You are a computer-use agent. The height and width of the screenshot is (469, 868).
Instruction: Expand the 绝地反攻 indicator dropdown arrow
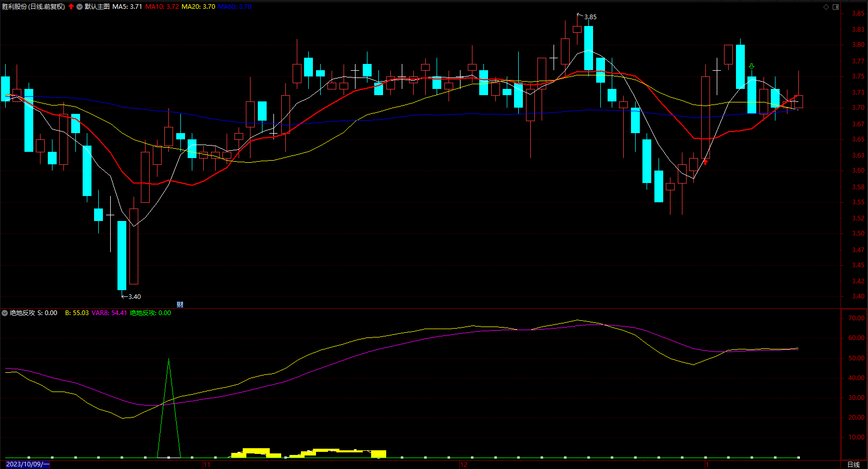5,313
